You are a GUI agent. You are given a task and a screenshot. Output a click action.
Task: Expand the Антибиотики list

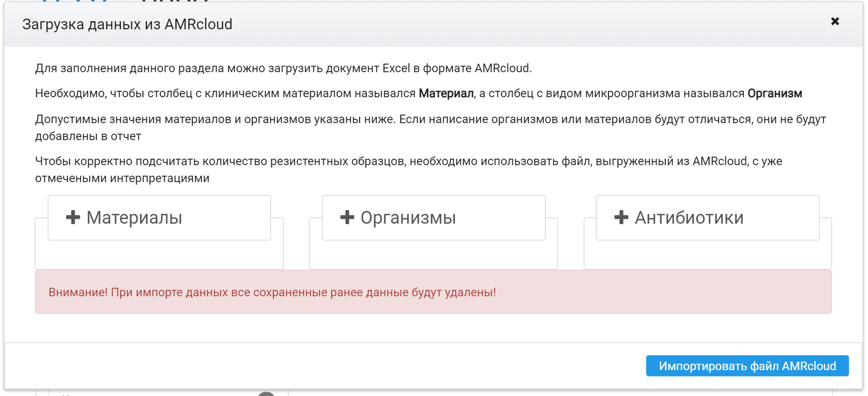coord(708,218)
